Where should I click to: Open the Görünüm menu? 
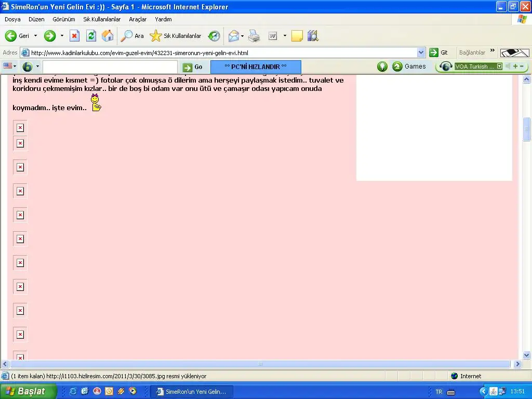click(x=64, y=19)
